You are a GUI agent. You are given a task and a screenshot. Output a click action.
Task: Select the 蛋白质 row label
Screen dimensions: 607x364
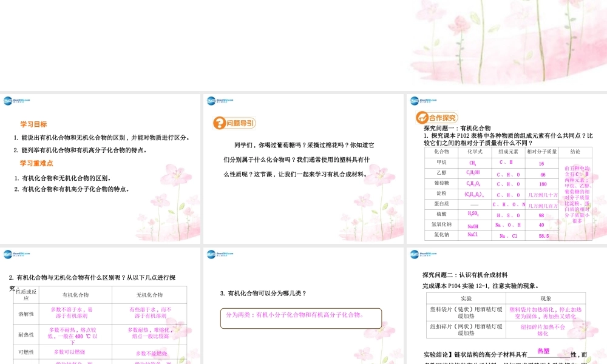(441, 203)
